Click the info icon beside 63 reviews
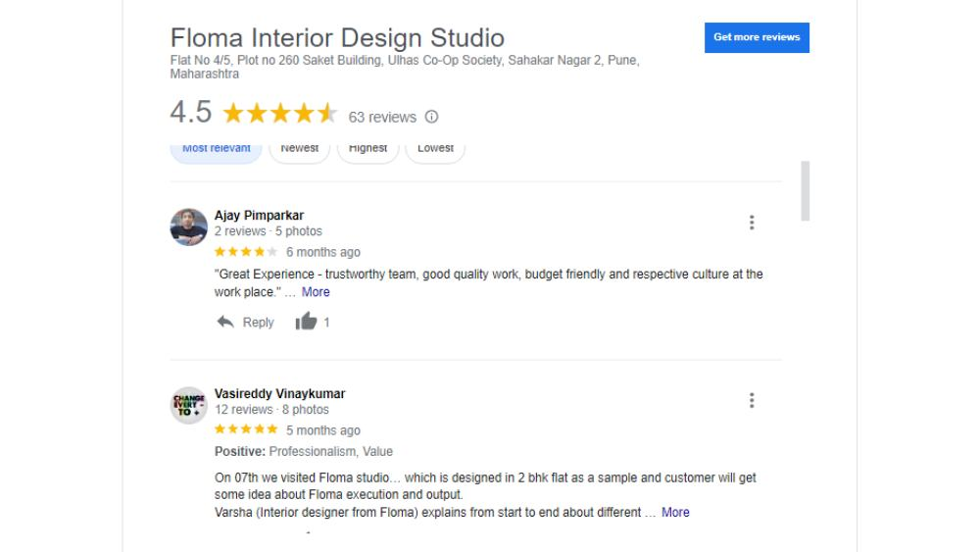Screen dimensions: 980x552 tap(431, 117)
